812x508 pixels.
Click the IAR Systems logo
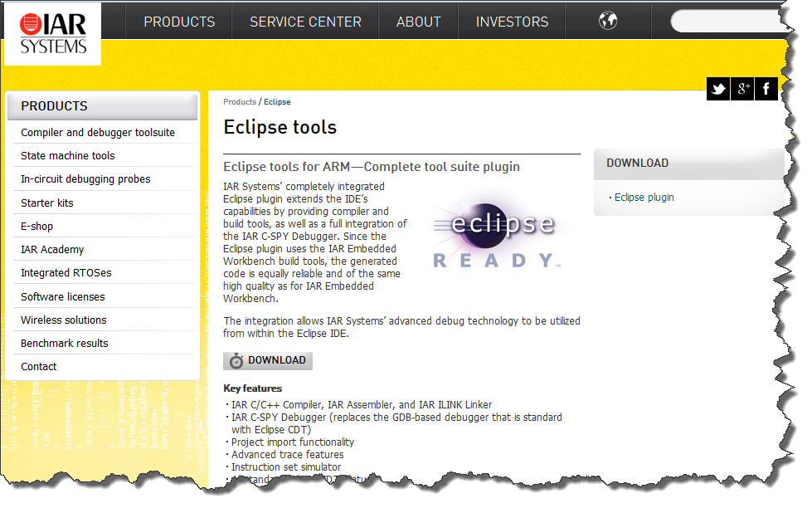pyautogui.click(x=53, y=34)
